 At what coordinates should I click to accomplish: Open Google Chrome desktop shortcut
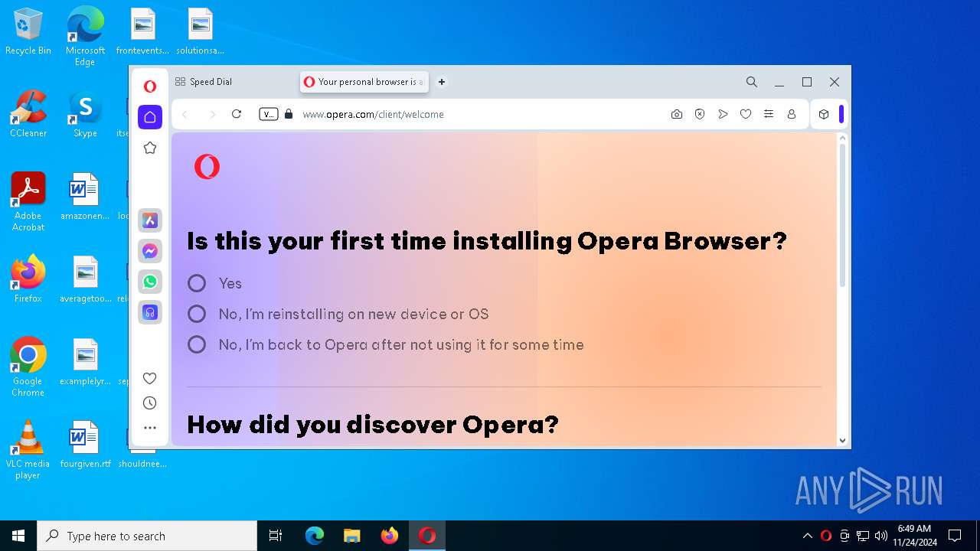coord(28,367)
